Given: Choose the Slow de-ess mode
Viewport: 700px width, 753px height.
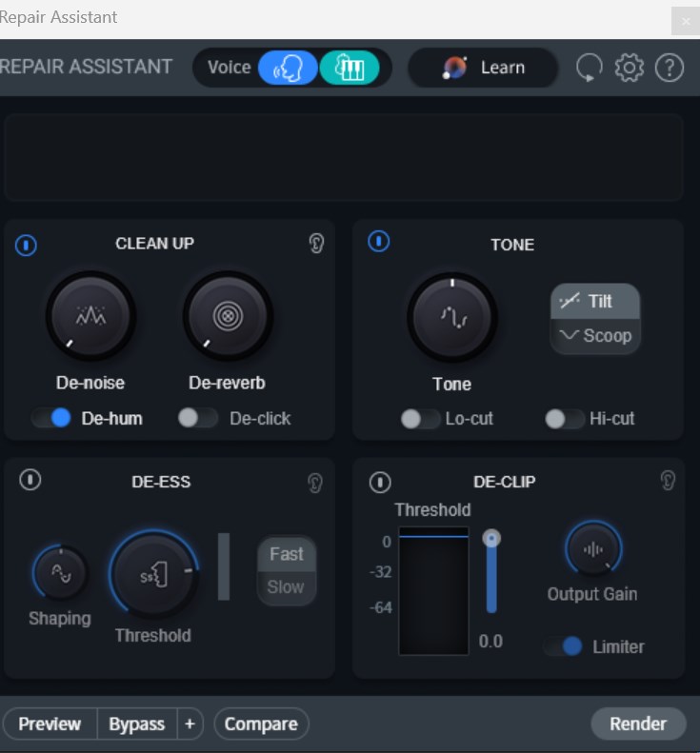Looking at the screenshot, I should point(286,587).
